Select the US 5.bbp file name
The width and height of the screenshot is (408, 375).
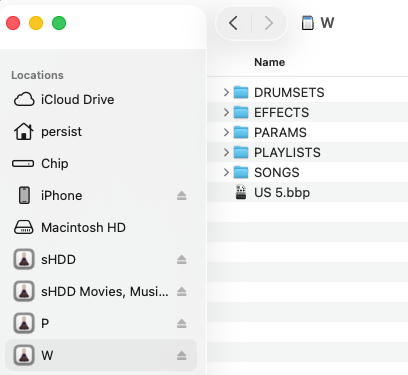click(282, 193)
